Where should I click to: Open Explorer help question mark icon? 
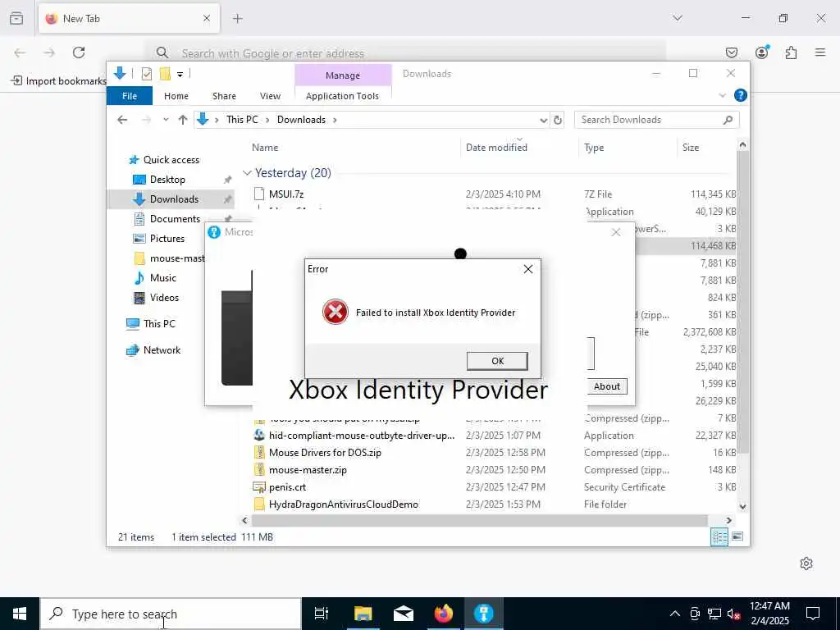coord(741,95)
